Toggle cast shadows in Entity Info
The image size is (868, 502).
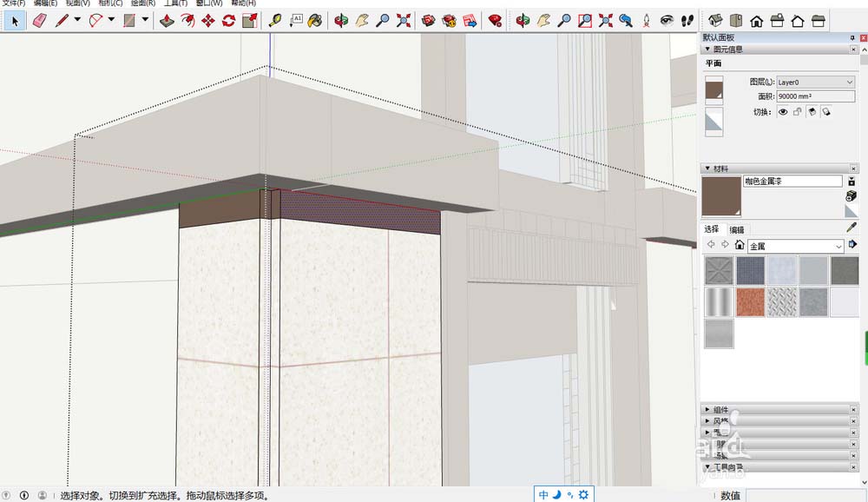(826, 112)
